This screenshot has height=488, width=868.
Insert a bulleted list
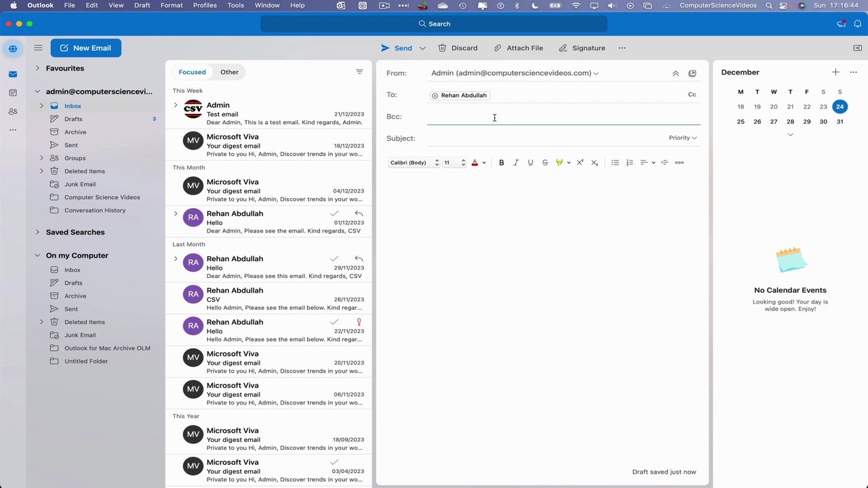[x=615, y=163]
